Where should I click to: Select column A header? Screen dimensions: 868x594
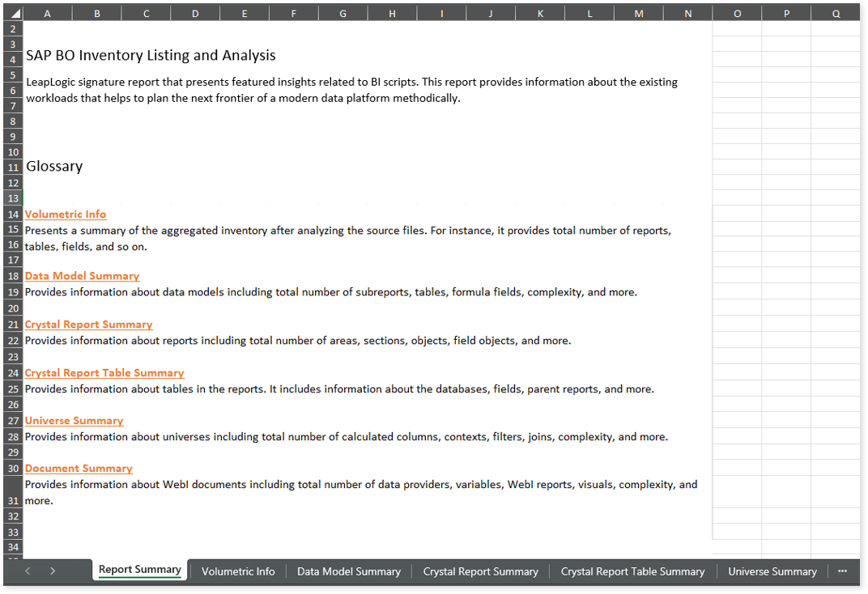[x=47, y=13]
